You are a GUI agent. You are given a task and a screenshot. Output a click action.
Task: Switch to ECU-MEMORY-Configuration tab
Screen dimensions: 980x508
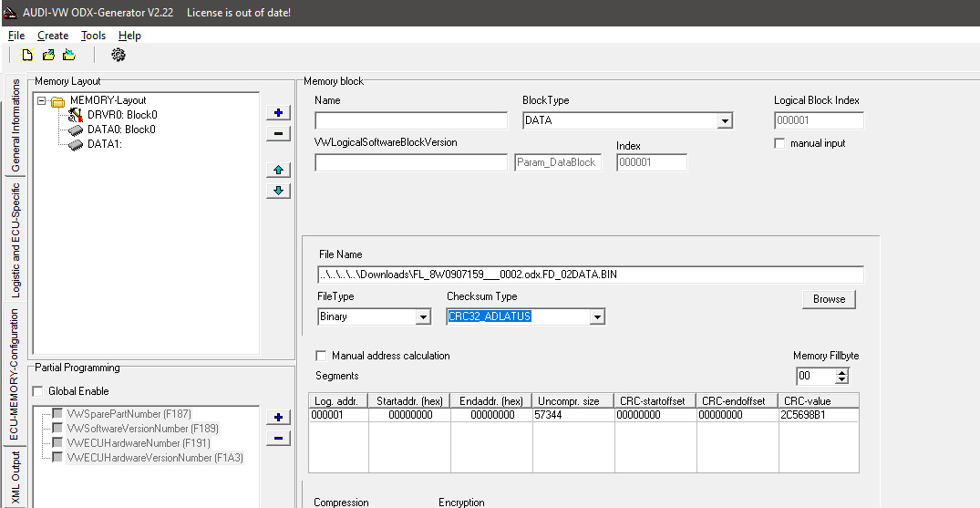pyautogui.click(x=13, y=374)
